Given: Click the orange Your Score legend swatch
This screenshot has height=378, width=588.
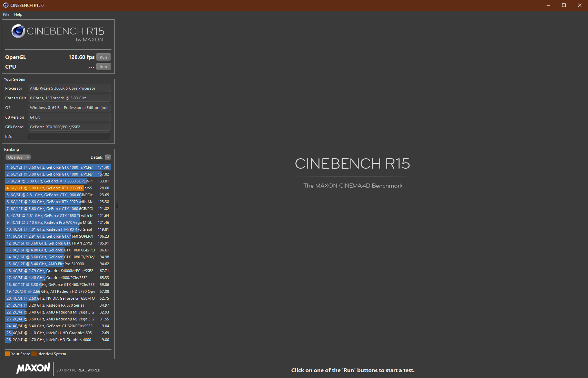Looking at the screenshot, I should pyautogui.click(x=8, y=354).
